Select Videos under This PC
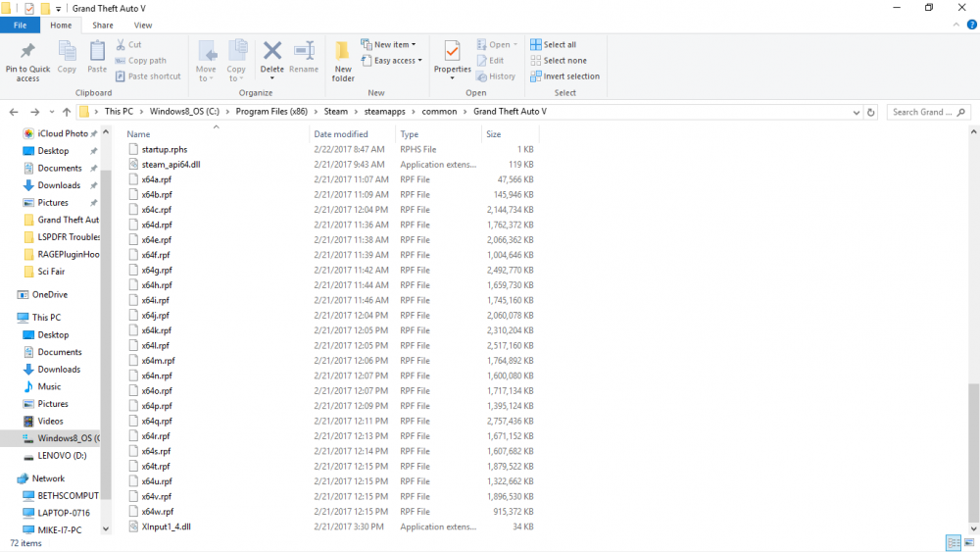The height and width of the screenshot is (552, 980). click(50, 421)
